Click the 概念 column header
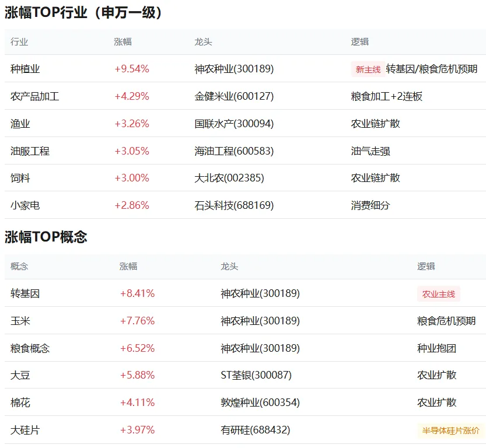This screenshot has height=448, width=486. point(19,267)
